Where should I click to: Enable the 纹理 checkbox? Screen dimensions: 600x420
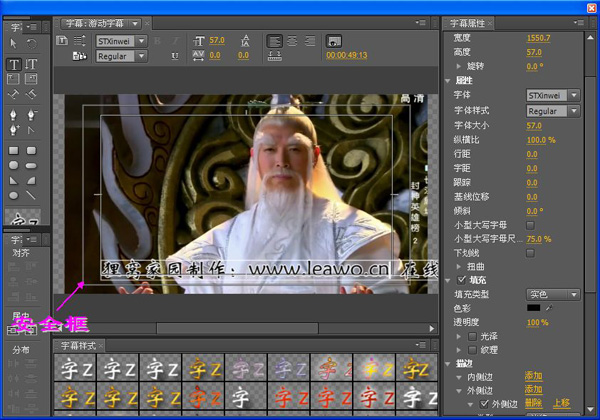[x=473, y=350]
